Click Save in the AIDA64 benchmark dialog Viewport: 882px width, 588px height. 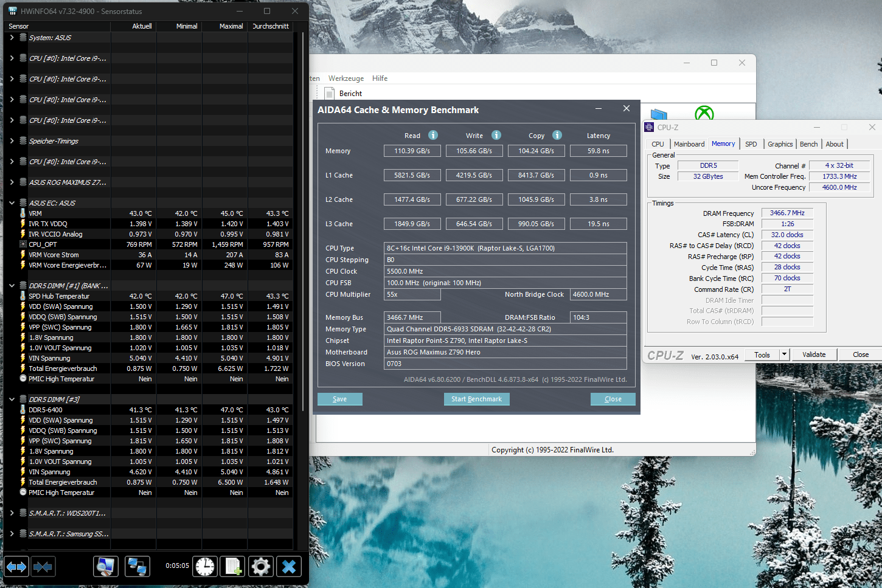340,399
